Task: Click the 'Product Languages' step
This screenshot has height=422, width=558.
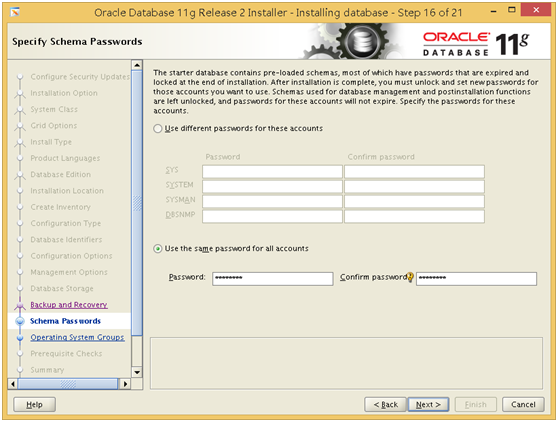Action: coord(65,158)
